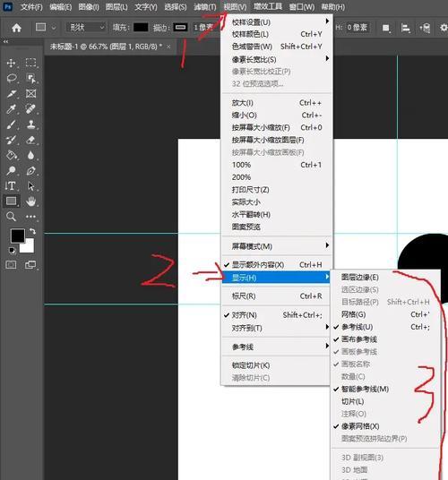Select the Zoom tool
Viewport: 448px width, 480px height.
point(12,217)
